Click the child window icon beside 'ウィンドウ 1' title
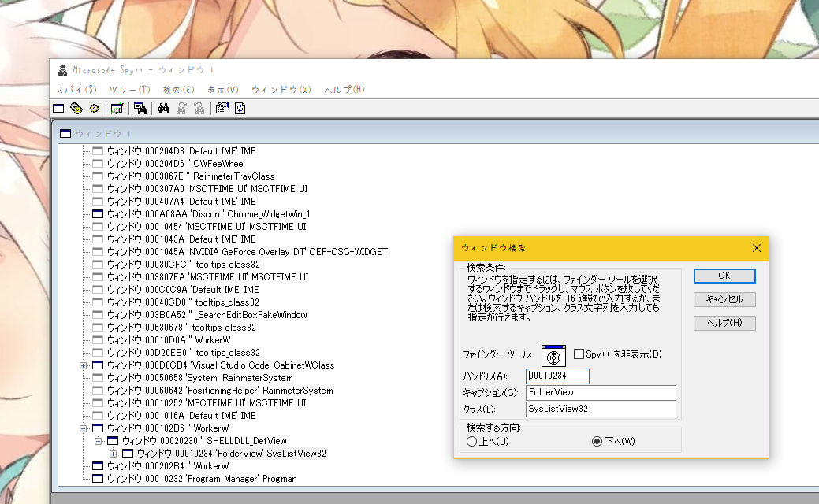 [65, 134]
